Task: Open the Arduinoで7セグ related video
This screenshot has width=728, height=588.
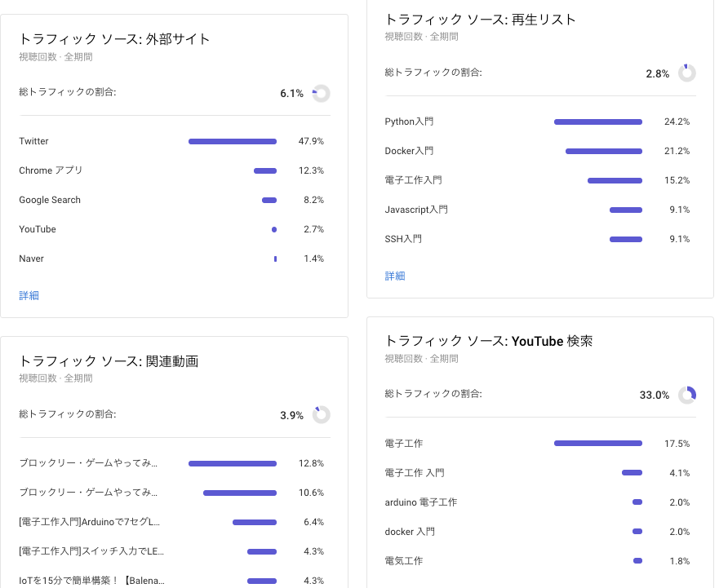Action: (x=90, y=522)
